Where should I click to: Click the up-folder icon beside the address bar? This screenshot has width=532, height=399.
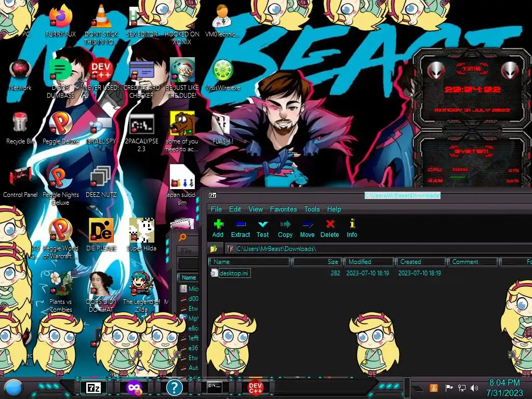point(214,249)
